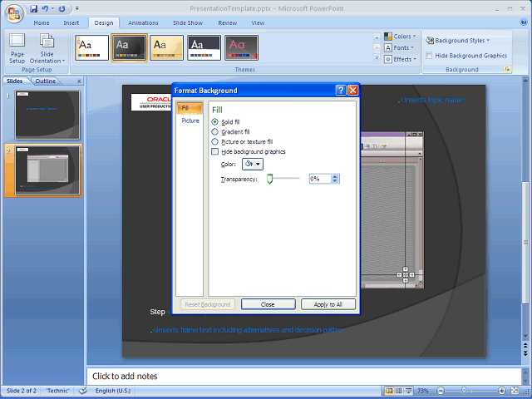Apply the tan-colored theme thumbnail
532x399 pixels.
pyautogui.click(x=166, y=47)
